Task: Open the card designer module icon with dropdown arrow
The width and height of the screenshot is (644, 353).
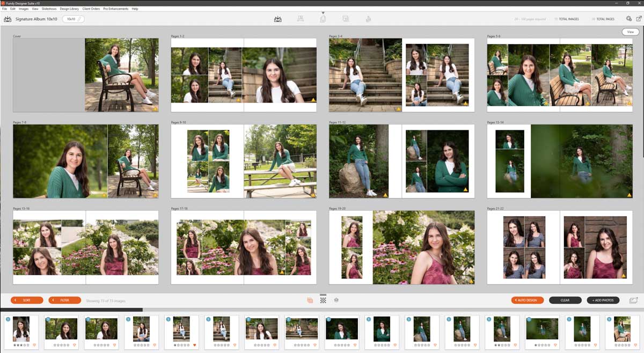Action: coord(323,19)
